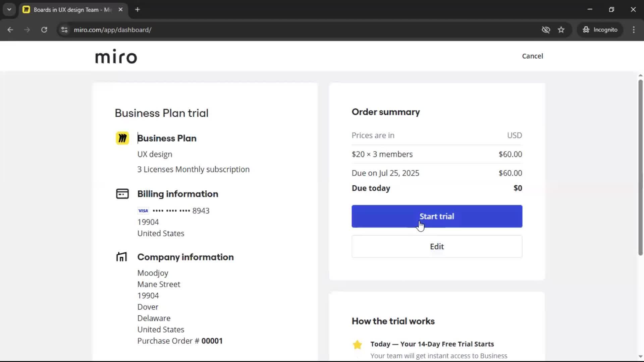Screen dimensions: 644x362
Task: Click the Due today label
Action: pyautogui.click(x=371, y=188)
